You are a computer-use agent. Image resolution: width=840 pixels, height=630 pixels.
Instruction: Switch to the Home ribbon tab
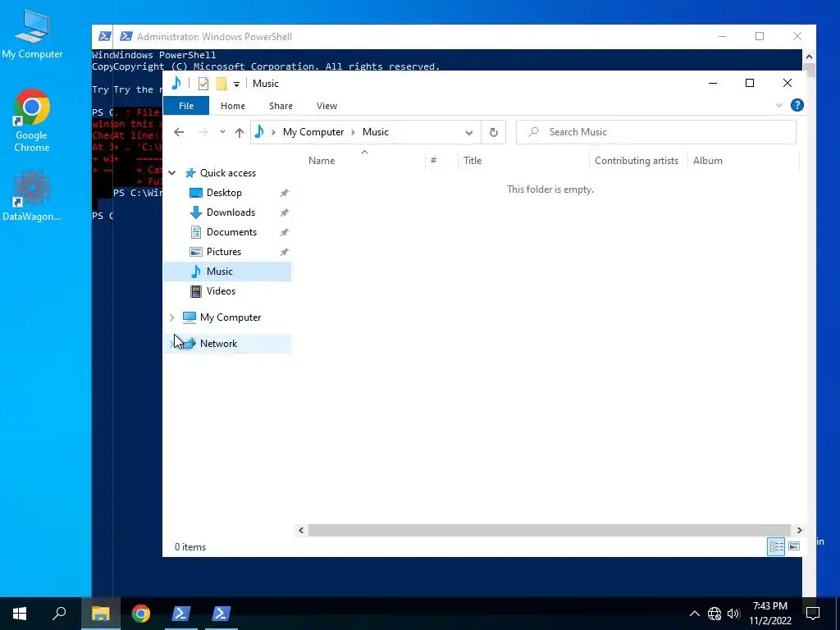[x=232, y=106]
